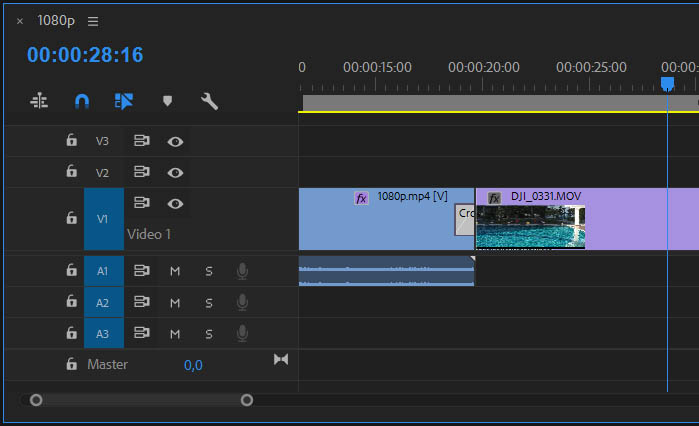The image size is (699, 426).
Task: Toggle lock on track V2
Action: [x=71, y=171]
